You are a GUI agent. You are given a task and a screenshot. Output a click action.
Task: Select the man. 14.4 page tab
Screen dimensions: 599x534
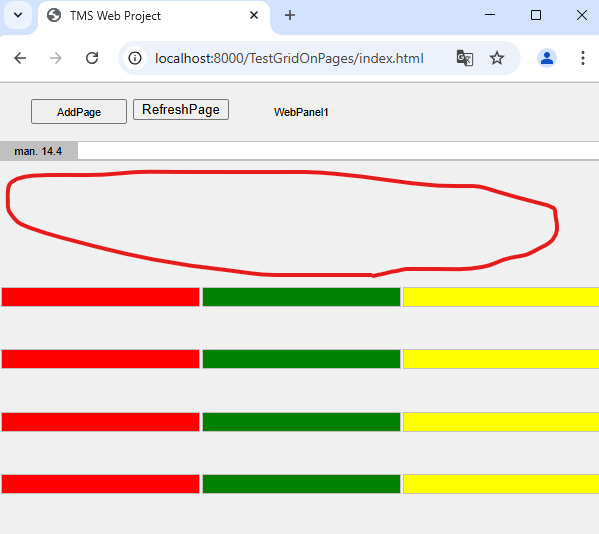(x=38, y=151)
